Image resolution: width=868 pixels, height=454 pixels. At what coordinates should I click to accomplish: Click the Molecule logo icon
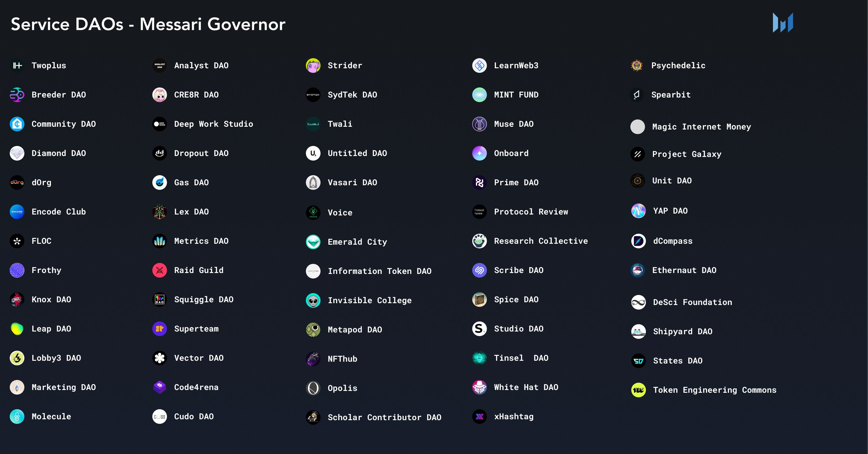(17, 417)
